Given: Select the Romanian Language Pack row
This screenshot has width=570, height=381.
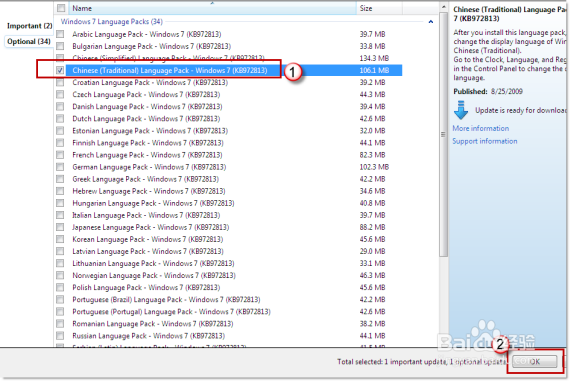Looking at the screenshot, I should [x=229, y=324].
